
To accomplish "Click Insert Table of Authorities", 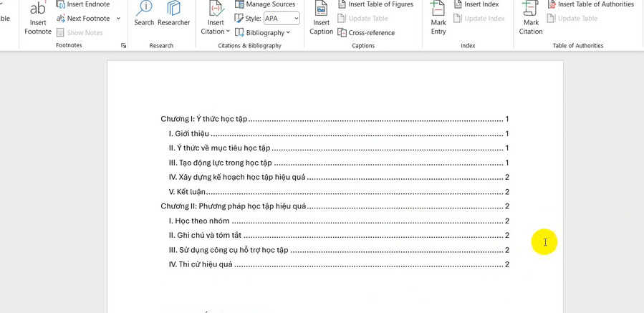I will point(590,4).
